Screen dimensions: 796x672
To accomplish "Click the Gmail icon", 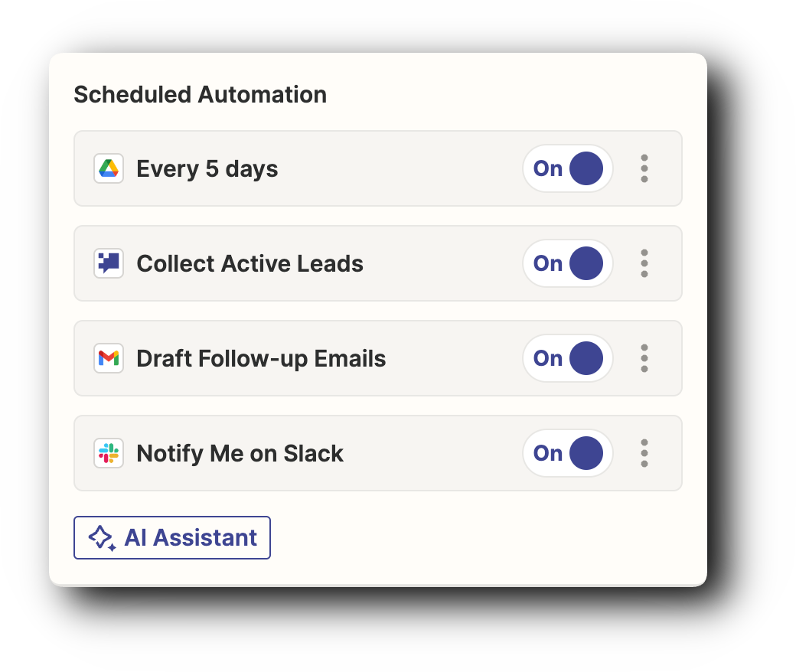I will [x=109, y=358].
